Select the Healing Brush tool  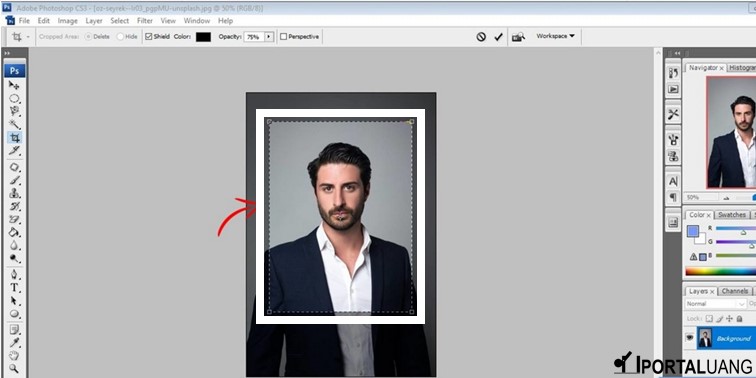pos(14,167)
